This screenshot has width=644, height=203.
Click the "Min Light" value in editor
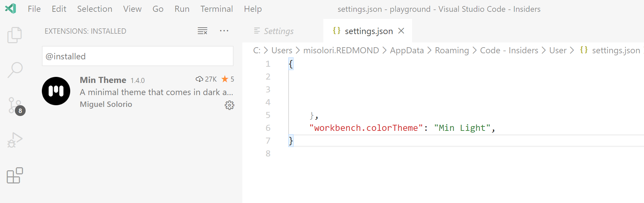pos(462,128)
